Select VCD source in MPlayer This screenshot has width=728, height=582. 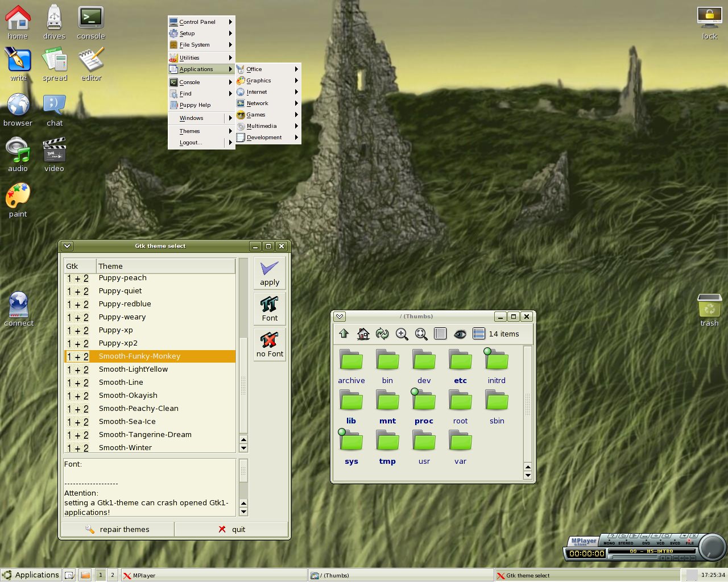(x=660, y=543)
